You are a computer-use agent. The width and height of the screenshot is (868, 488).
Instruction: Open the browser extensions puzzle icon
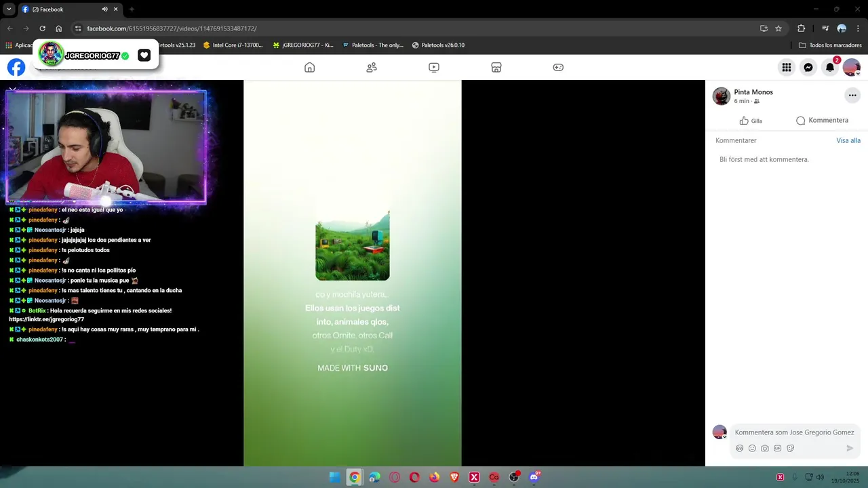(x=802, y=28)
